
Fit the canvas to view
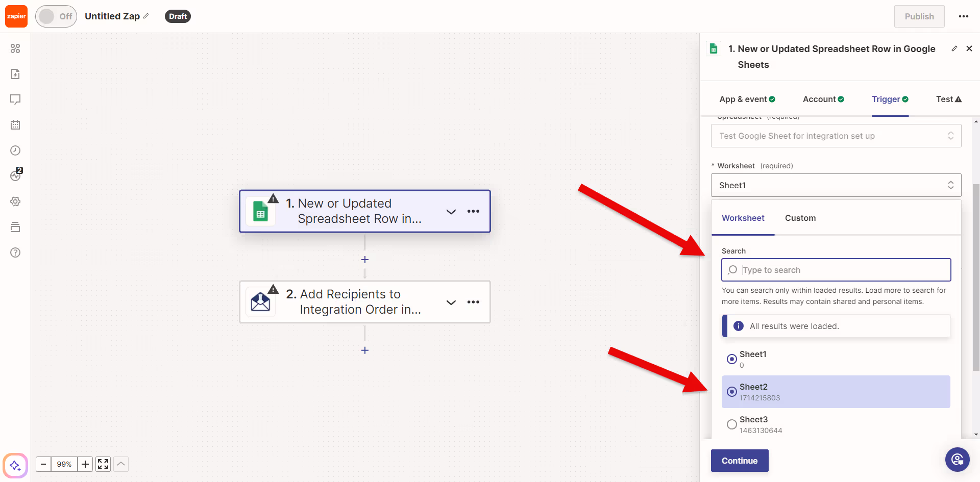103,464
